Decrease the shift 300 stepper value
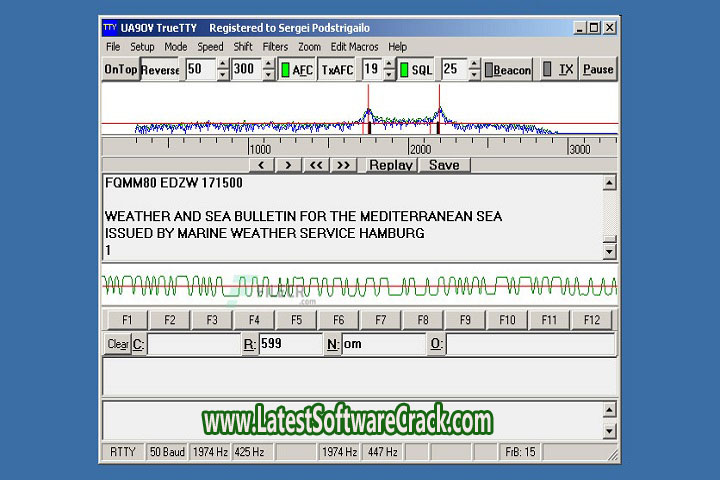 pyautogui.click(x=268, y=75)
